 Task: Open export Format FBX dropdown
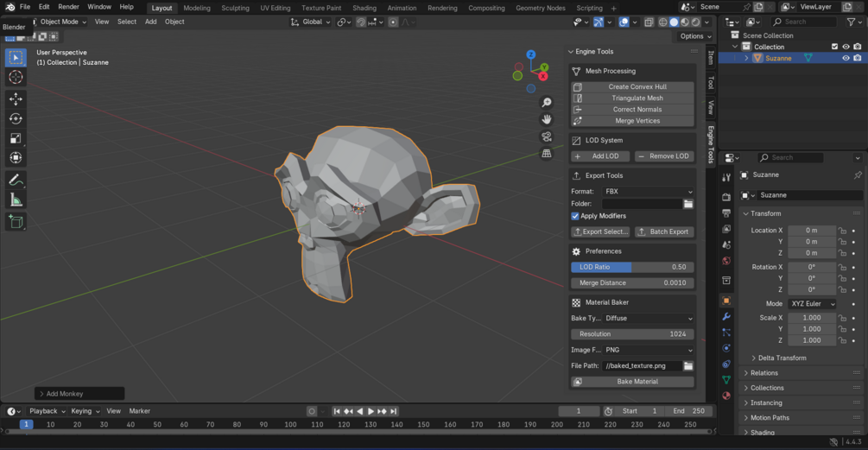[648, 192]
